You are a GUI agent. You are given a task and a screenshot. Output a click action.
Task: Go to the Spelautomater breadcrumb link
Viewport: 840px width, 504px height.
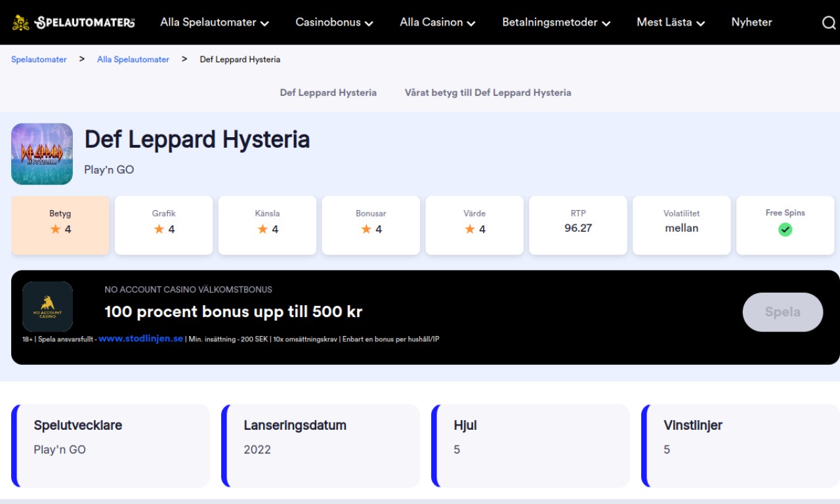39,59
